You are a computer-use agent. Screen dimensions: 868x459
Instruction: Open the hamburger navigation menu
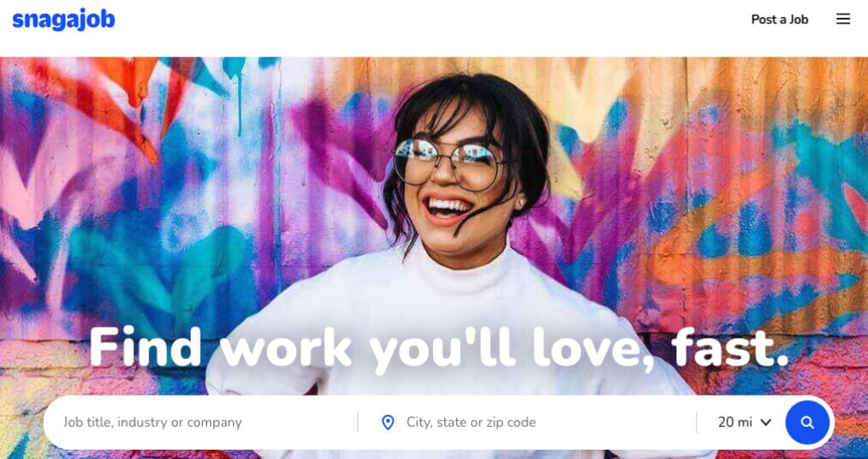(843, 19)
